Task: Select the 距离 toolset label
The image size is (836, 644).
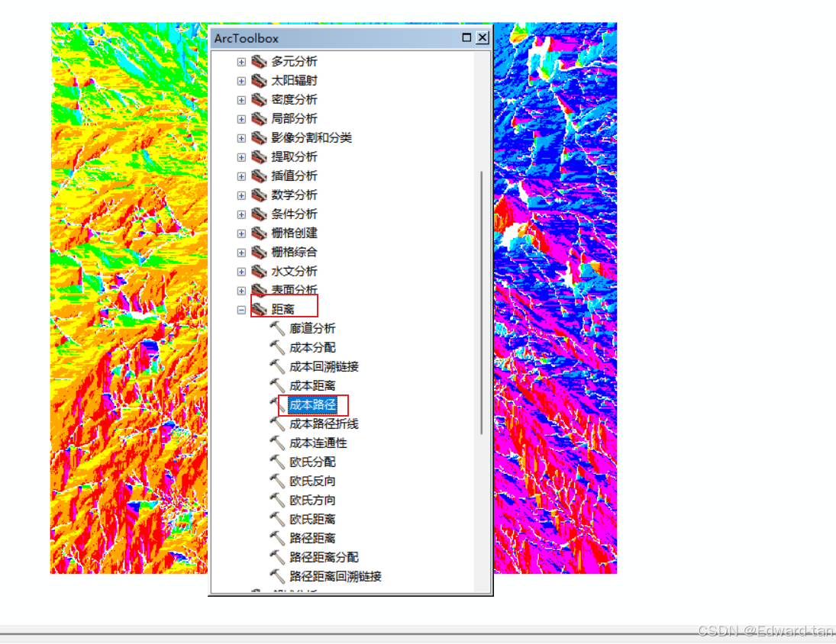Action: pos(282,310)
